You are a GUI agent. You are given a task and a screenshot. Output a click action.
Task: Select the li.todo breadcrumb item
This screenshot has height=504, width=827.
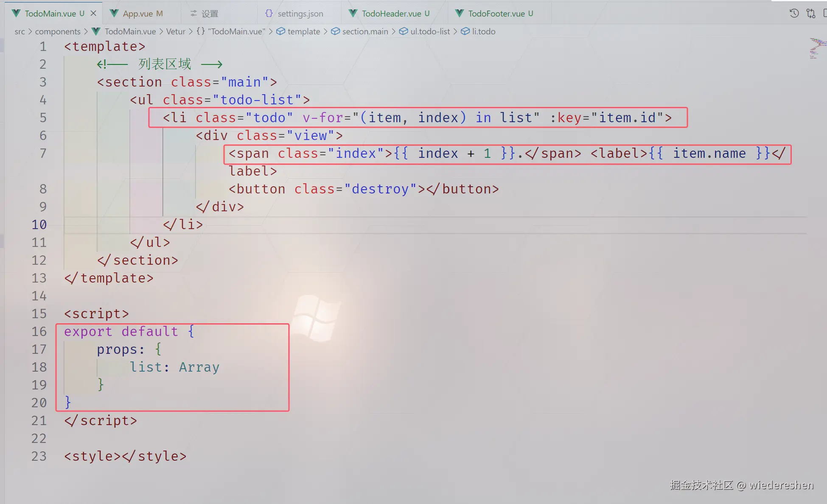(483, 31)
